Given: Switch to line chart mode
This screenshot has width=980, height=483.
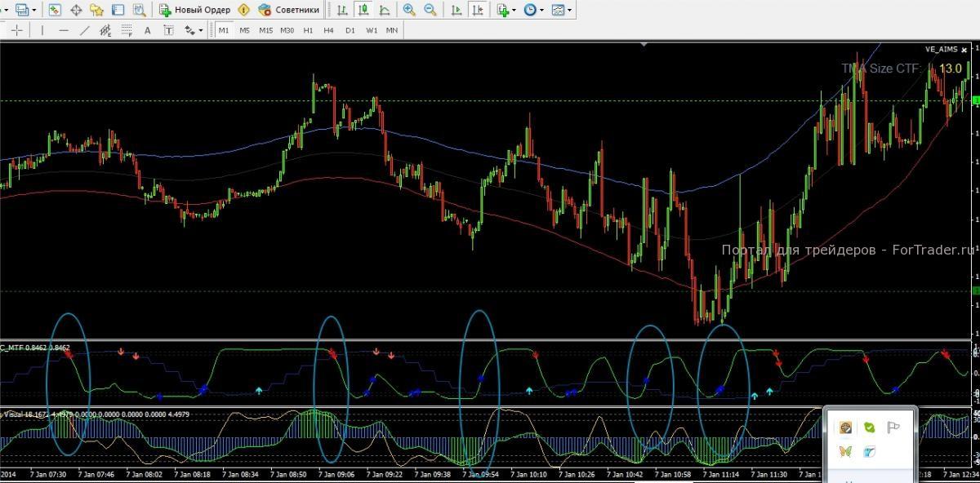Looking at the screenshot, I should coord(384,11).
